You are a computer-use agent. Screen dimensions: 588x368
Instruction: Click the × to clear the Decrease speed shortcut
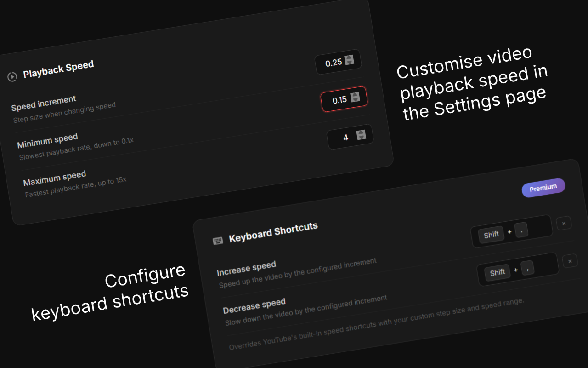(570, 261)
